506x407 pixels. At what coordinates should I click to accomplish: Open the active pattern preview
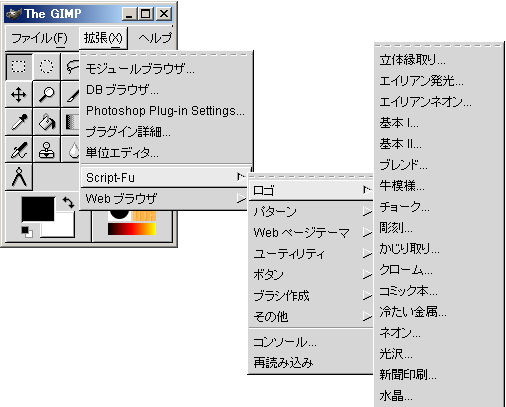pos(144,216)
